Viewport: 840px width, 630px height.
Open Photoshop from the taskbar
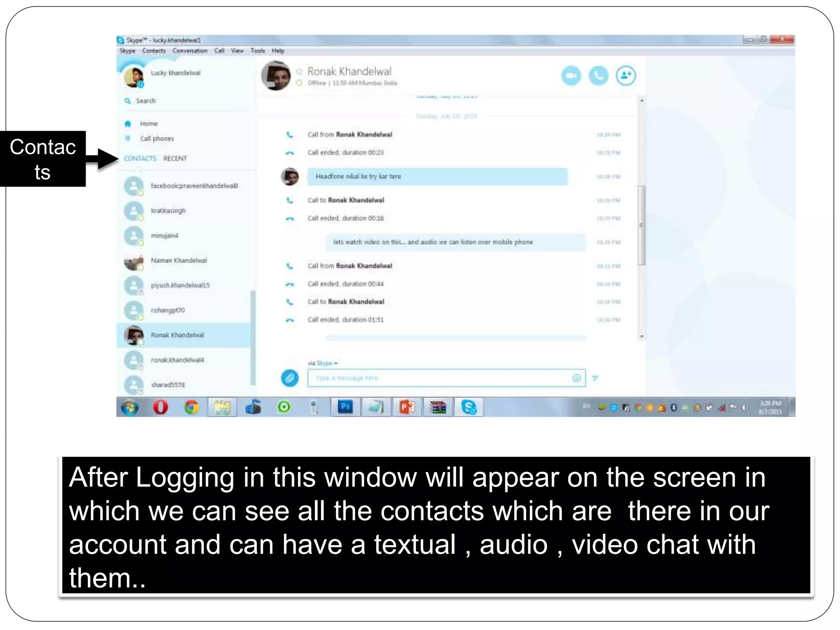[345, 407]
